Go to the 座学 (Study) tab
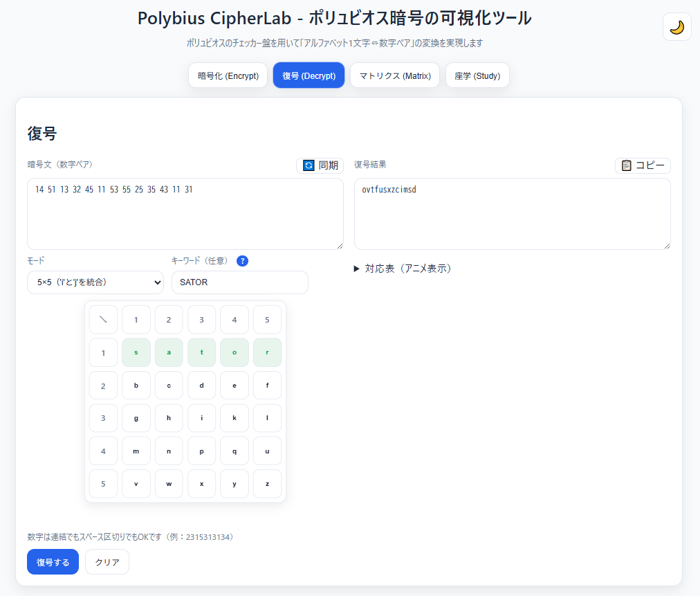The image size is (700, 596). tap(477, 75)
